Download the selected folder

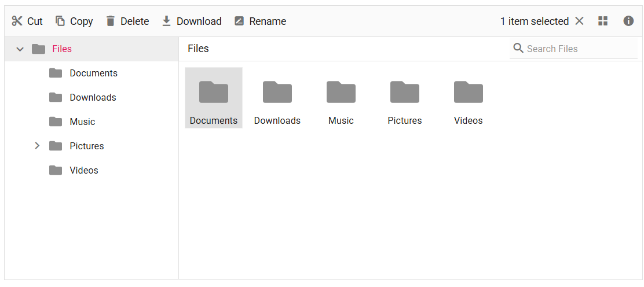191,21
